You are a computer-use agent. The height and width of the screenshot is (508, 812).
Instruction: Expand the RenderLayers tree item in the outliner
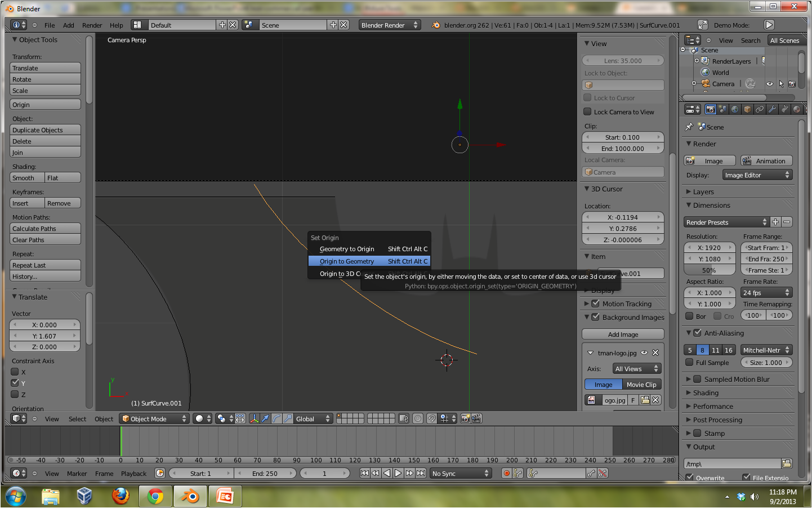tap(697, 61)
